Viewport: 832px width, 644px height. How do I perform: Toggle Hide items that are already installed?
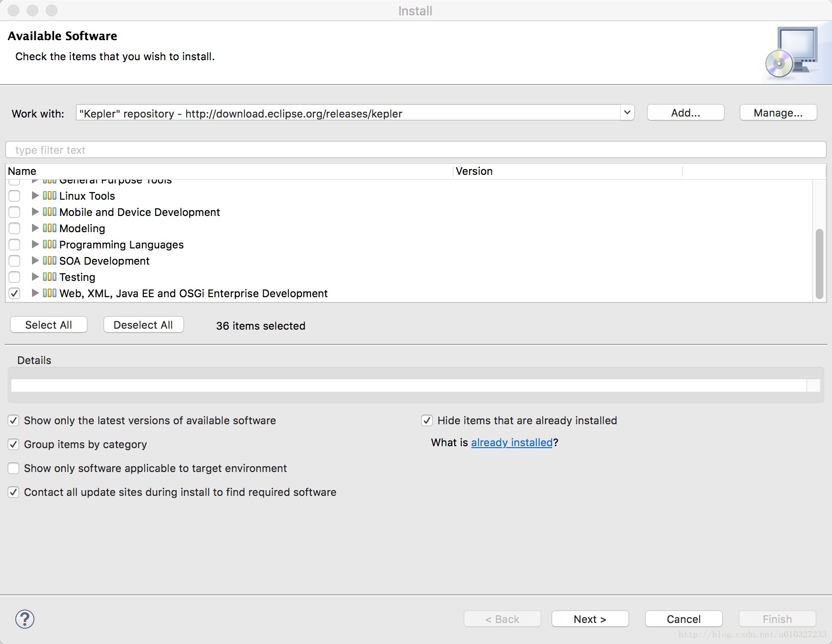point(427,420)
